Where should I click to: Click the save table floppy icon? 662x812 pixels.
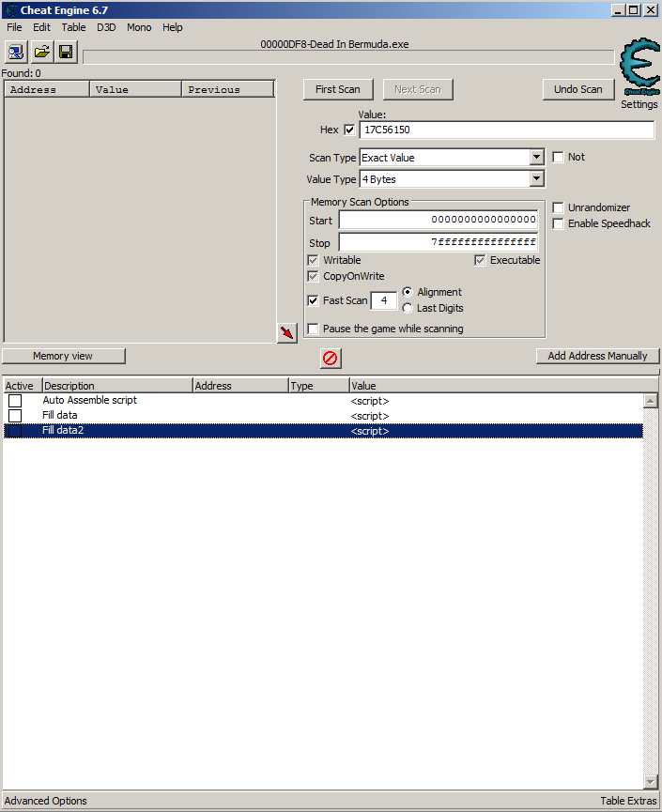(66, 52)
